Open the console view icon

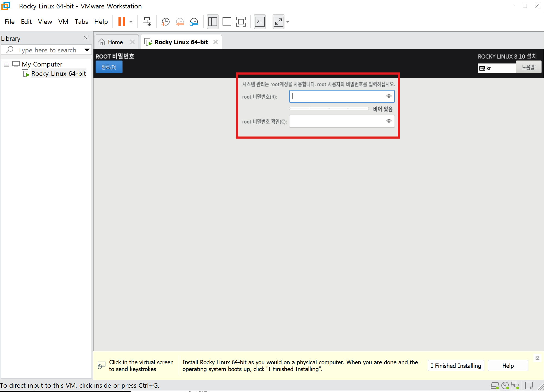pyautogui.click(x=260, y=22)
